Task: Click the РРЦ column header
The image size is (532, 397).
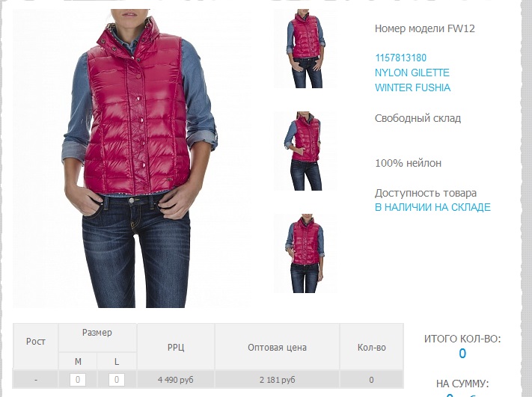Action: click(x=176, y=347)
